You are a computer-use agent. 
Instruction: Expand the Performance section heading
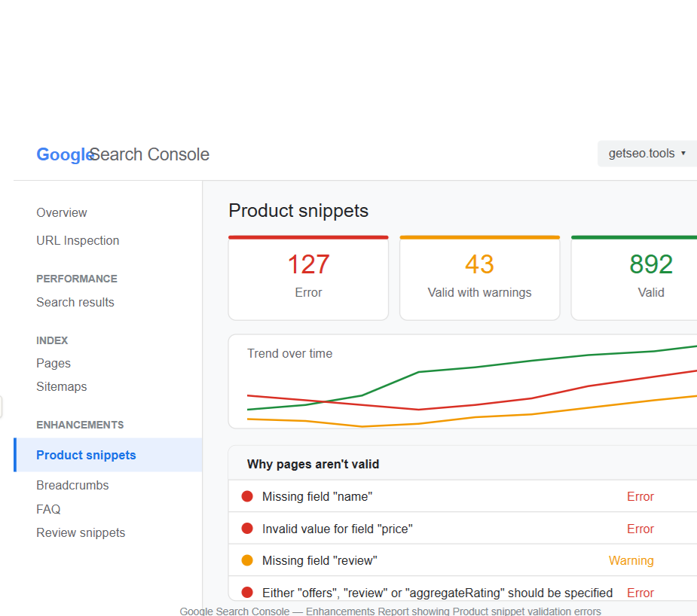click(x=77, y=279)
